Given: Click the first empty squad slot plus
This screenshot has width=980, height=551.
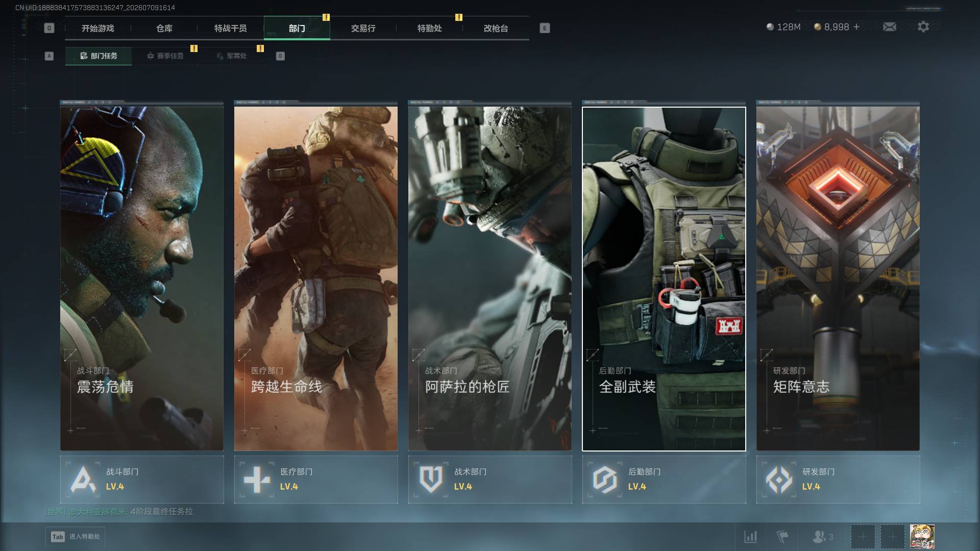Looking at the screenshot, I should click(863, 536).
